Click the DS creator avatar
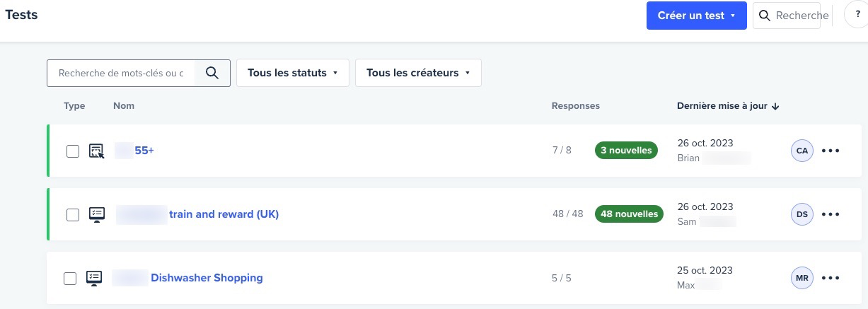Image resolution: width=868 pixels, height=309 pixels. click(802, 214)
